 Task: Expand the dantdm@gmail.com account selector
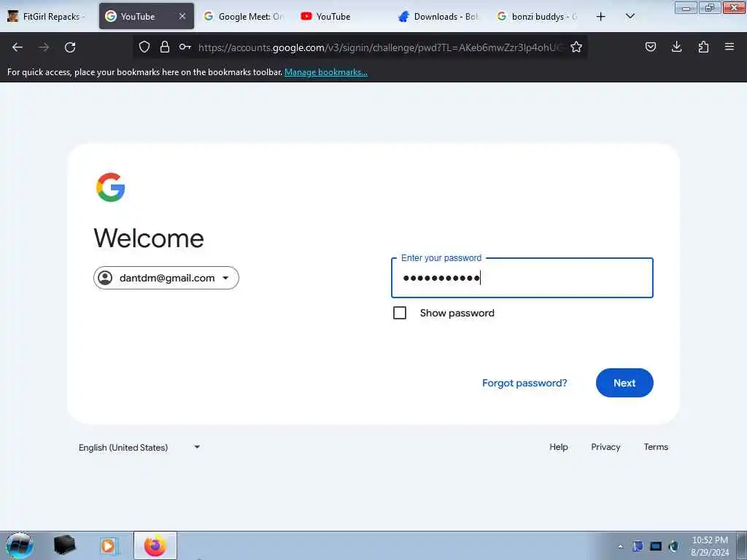pos(166,278)
